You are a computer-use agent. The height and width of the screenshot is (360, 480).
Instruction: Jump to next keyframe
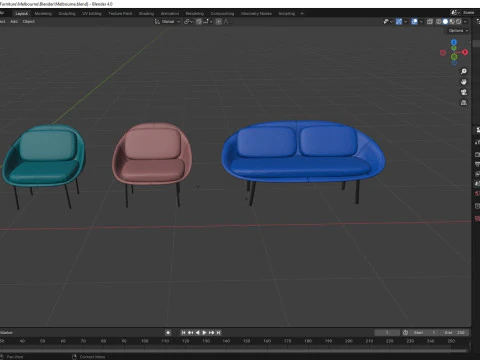click(211, 333)
